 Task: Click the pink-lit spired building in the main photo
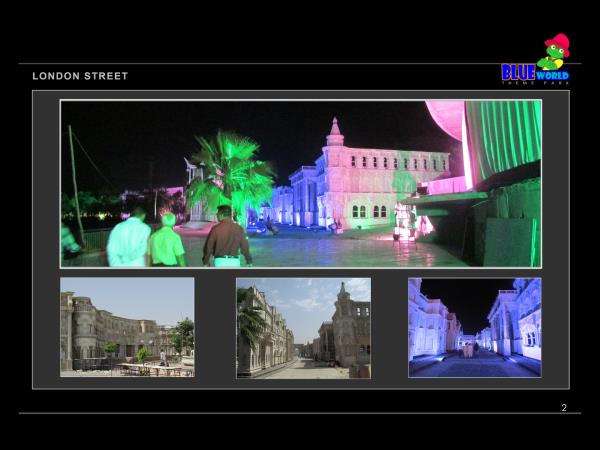pyautogui.click(x=370, y=175)
